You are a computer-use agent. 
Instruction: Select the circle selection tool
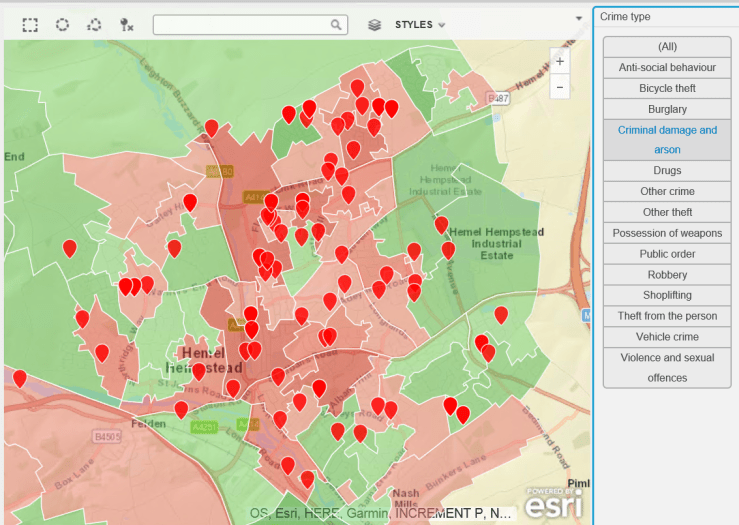(x=62, y=25)
